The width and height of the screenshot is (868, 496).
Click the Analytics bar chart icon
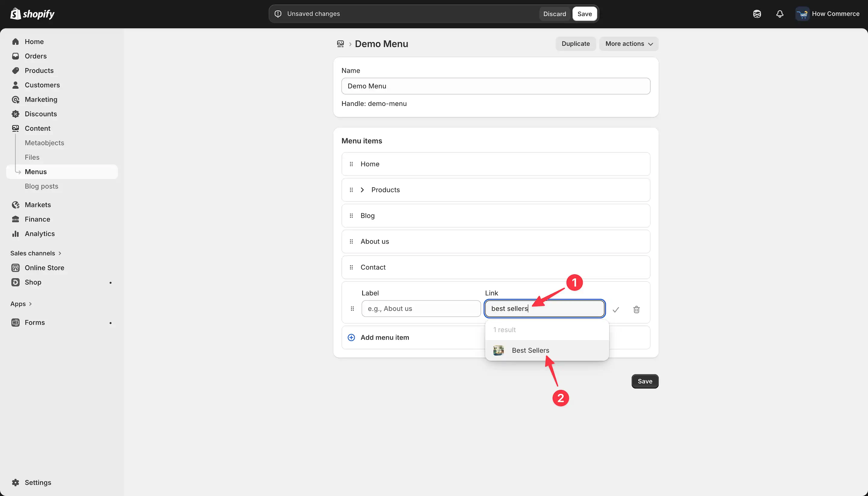pyautogui.click(x=15, y=234)
